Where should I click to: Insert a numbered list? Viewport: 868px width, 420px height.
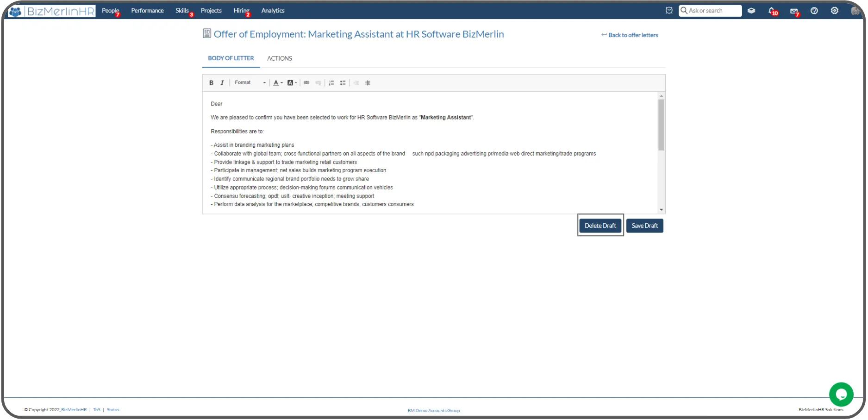click(x=331, y=83)
